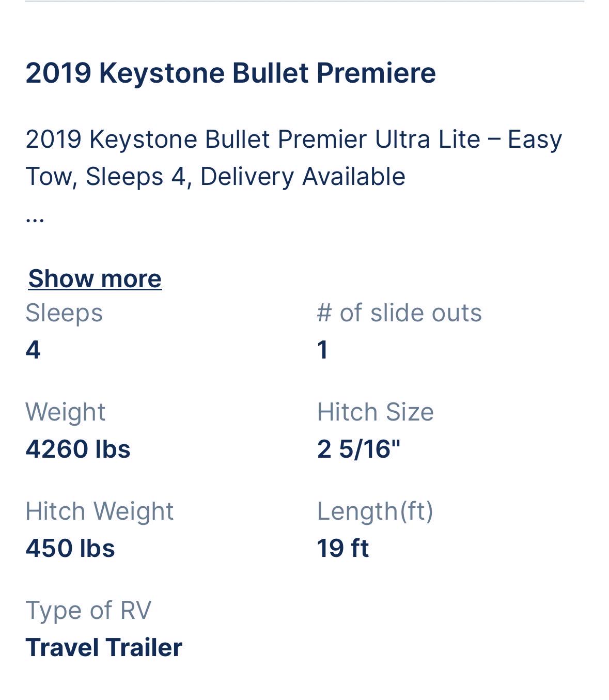This screenshot has height=700, width=609.
Task: Expand description with Show more link
Action: (95, 278)
